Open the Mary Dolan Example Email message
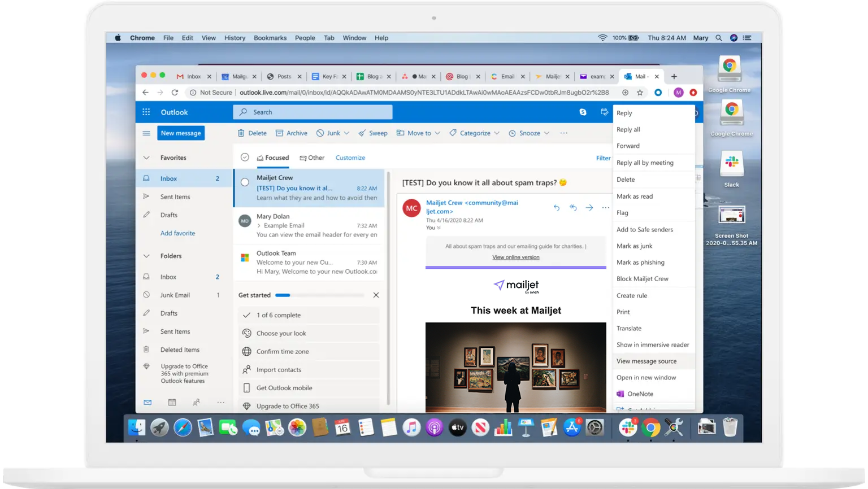The image size is (868, 489). tap(309, 225)
